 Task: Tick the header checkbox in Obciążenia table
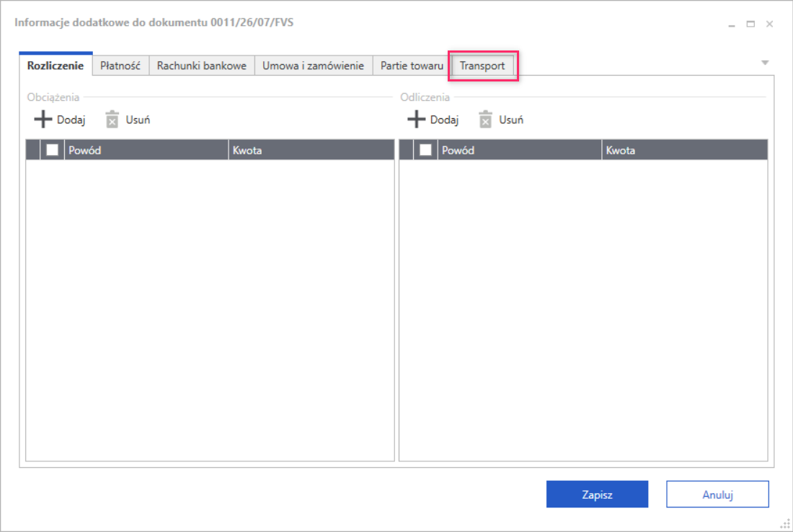pos(52,150)
